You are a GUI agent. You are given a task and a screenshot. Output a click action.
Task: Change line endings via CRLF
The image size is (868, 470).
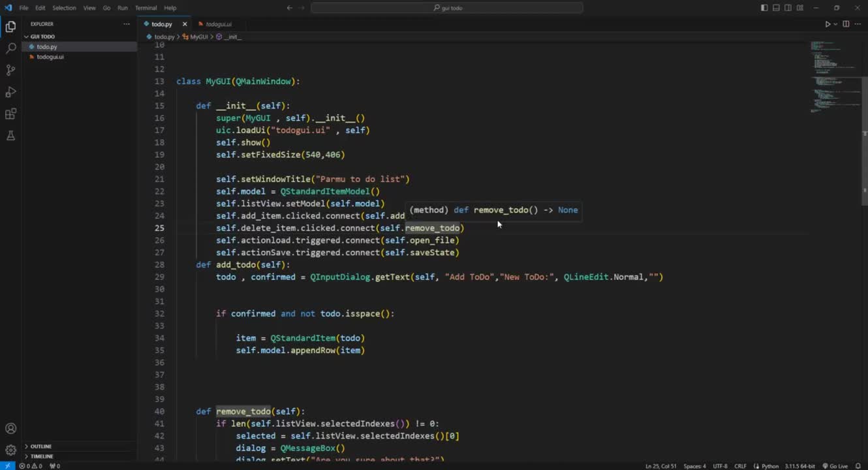740,466
